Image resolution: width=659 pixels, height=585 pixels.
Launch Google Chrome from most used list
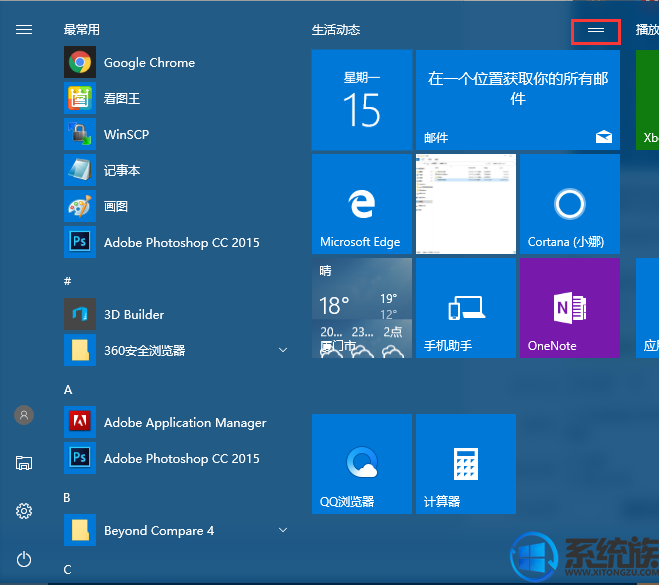pos(177,62)
